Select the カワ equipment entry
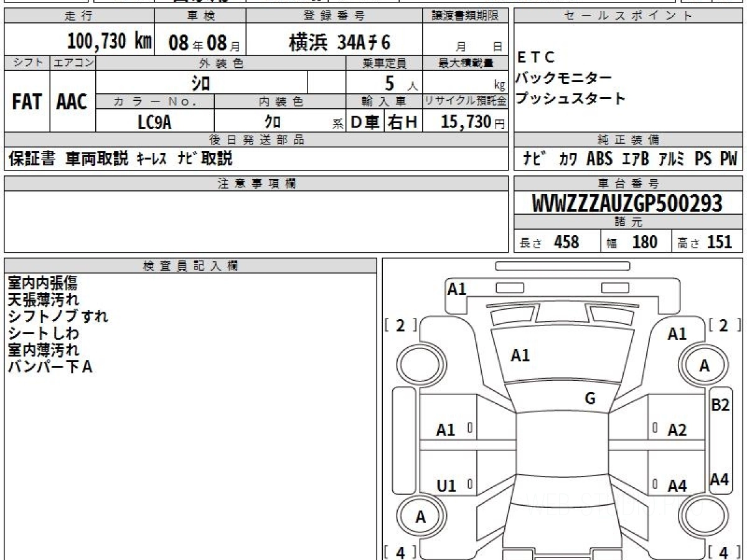This screenshot has width=747, height=560. 567,160
